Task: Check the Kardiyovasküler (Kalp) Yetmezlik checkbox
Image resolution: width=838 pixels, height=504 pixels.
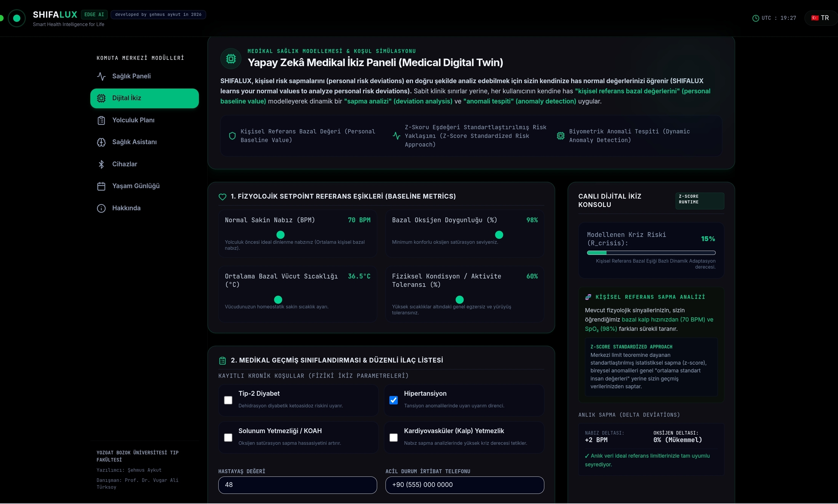Action: pyautogui.click(x=394, y=437)
